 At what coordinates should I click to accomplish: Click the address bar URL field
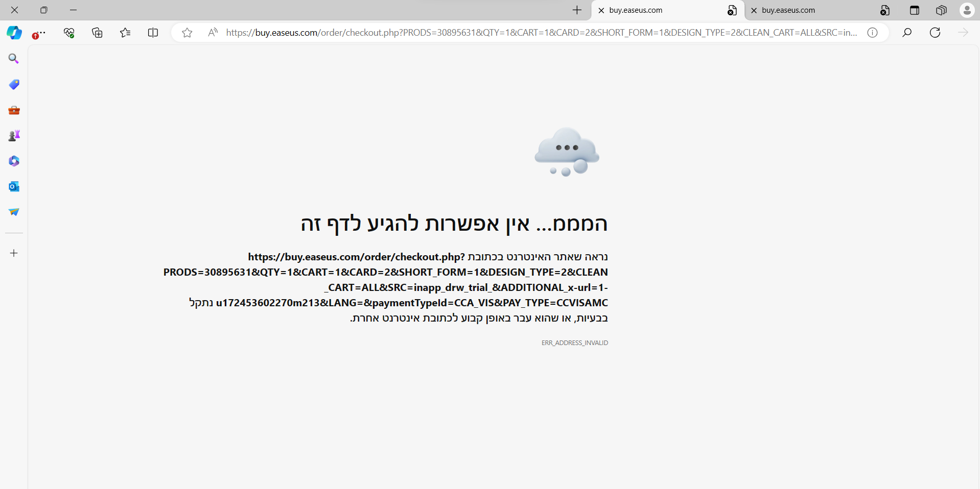coord(542,33)
